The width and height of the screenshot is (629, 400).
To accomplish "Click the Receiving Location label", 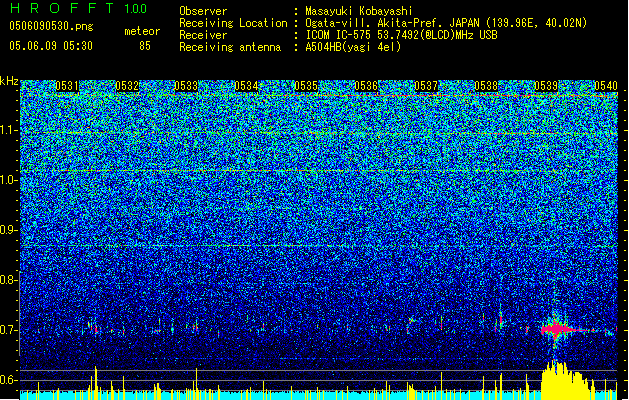I will point(233,23).
